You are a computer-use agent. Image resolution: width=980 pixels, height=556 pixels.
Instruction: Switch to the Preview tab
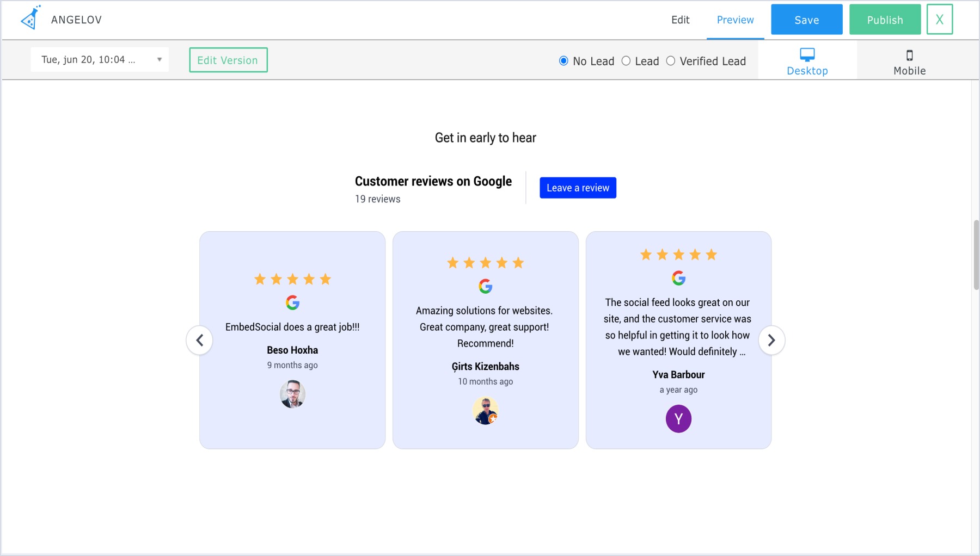pos(735,20)
